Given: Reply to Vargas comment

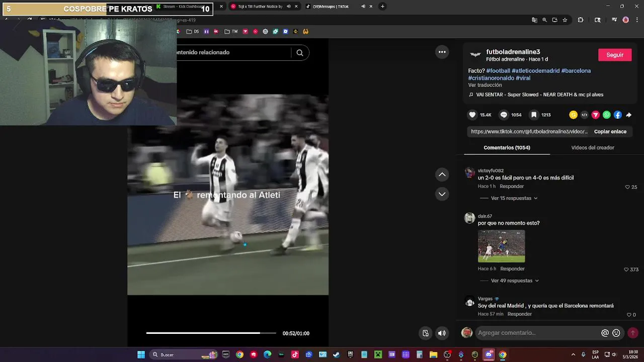Looking at the screenshot, I should [519, 314].
